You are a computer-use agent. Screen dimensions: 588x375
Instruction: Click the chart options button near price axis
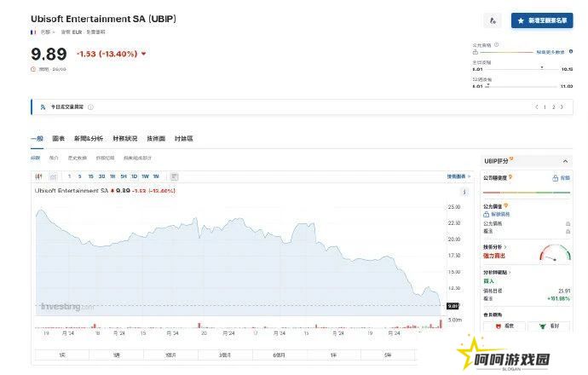pos(464,192)
